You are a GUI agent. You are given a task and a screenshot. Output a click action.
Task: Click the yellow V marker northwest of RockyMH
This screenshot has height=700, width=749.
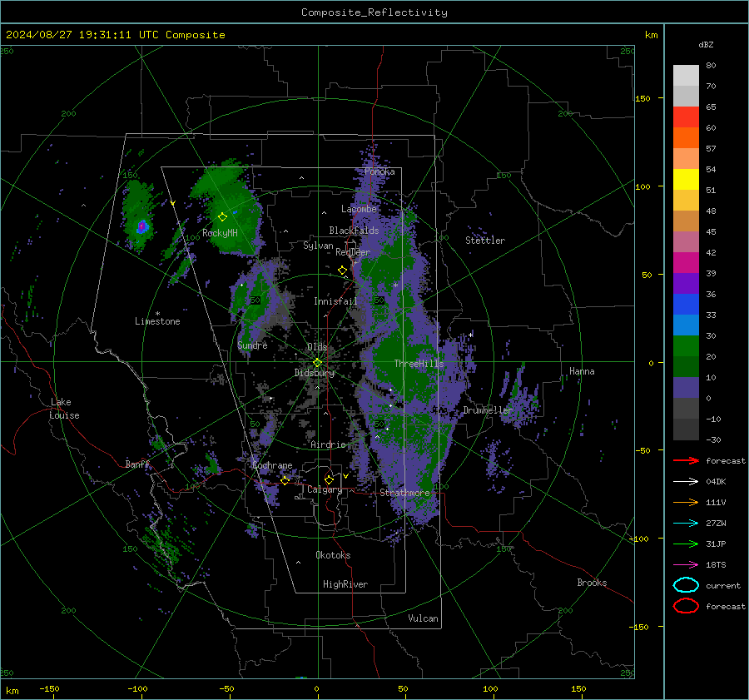pyautogui.click(x=173, y=203)
